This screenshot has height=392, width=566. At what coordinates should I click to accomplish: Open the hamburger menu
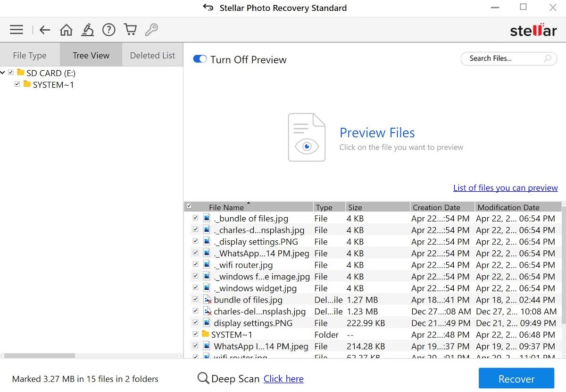[x=17, y=30]
